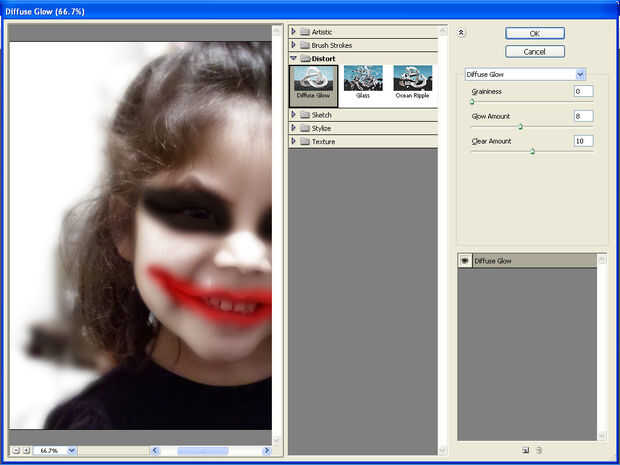This screenshot has height=465, width=620.
Task: Open the Diffuse Glow filter dropdown
Action: click(580, 74)
